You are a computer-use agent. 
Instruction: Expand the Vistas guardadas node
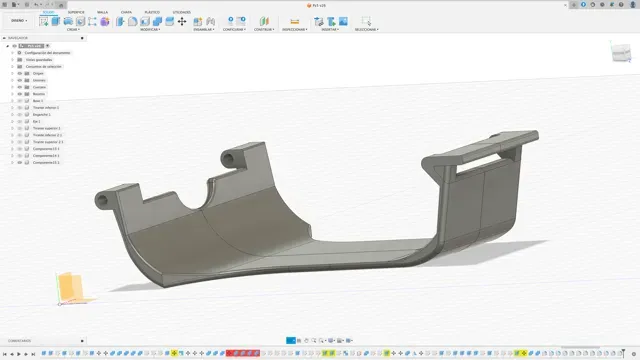pos(12,60)
